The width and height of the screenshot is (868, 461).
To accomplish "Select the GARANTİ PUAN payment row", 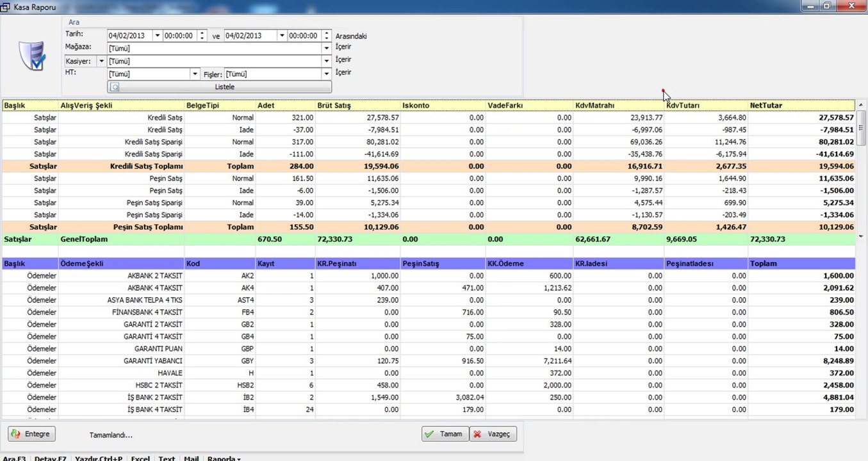I will coord(429,348).
